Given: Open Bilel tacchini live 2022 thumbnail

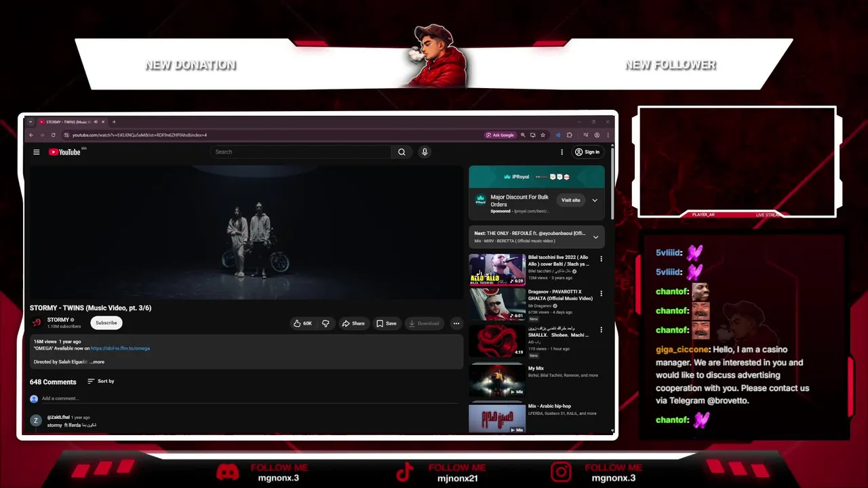Looking at the screenshot, I should 497,269.
